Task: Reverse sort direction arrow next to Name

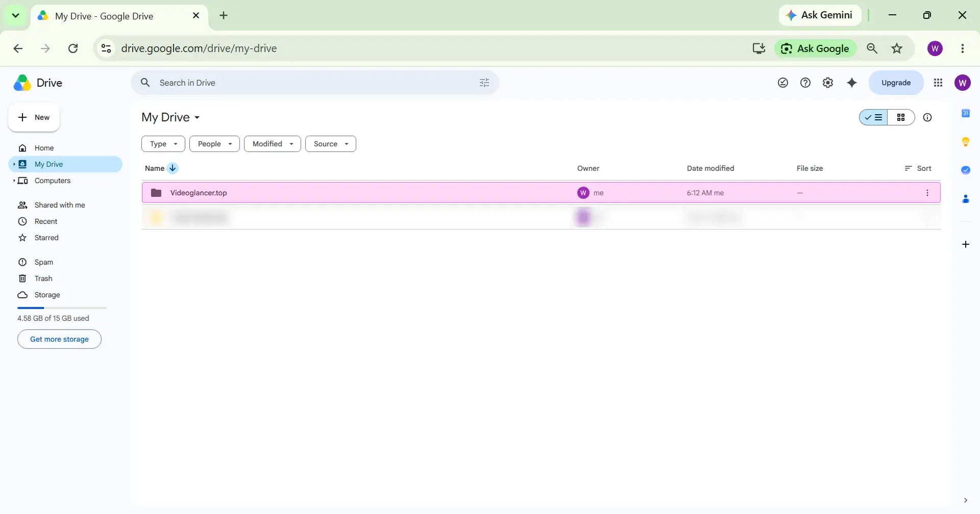Action: tap(173, 168)
